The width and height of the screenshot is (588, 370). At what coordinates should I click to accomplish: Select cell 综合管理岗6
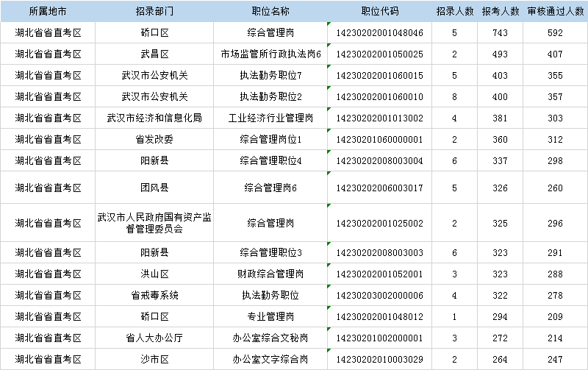270,188
